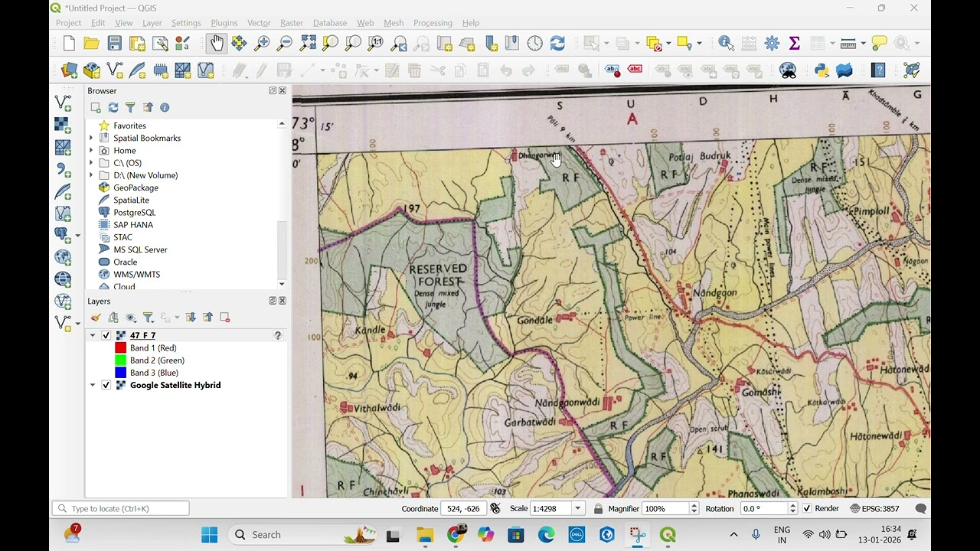Click the Band 3 (Blue) swatch
Screen dimensions: 980x551
(120, 373)
